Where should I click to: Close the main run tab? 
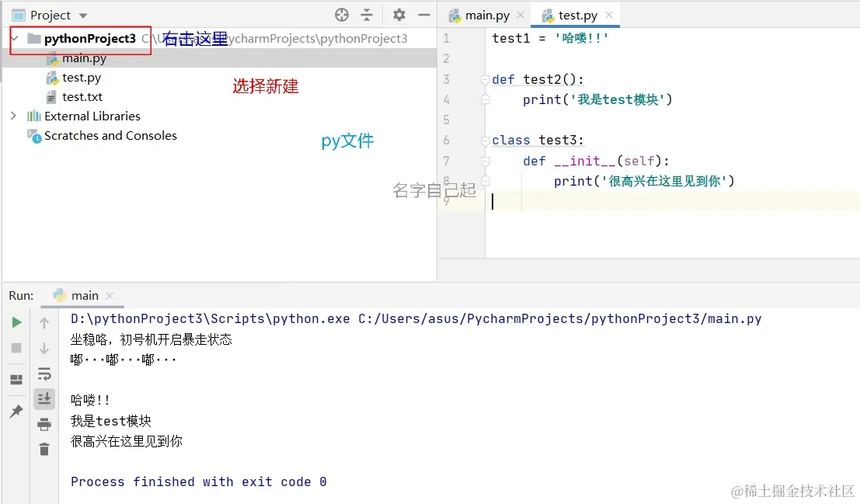pos(110,296)
